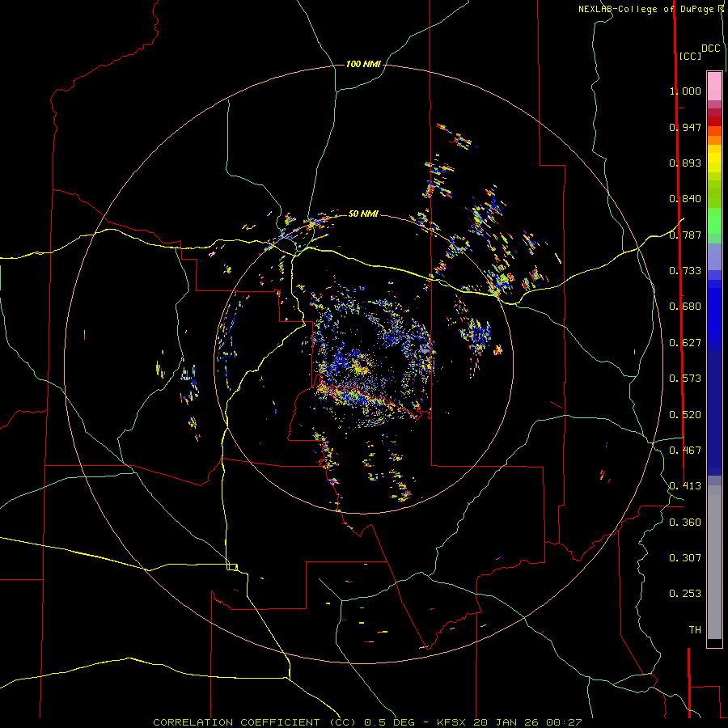This screenshot has width=728, height=728.
Task: Click the 20 JAN 26 date in the caption
Action: [x=507, y=722]
